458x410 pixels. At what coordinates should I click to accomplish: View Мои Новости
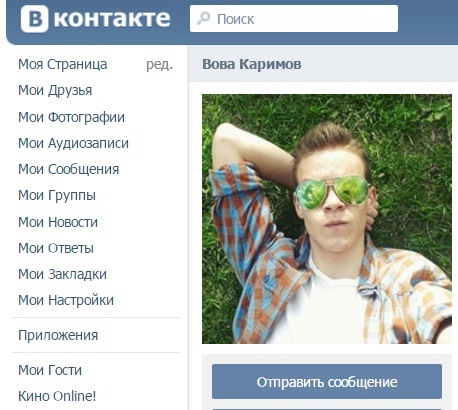(x=58, y=222)
